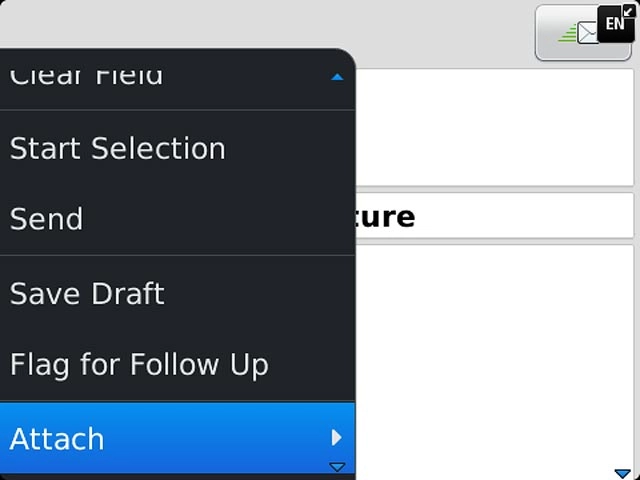Focus the large message body area
Viewport: 640px width, 480px height.
[494, 360]
